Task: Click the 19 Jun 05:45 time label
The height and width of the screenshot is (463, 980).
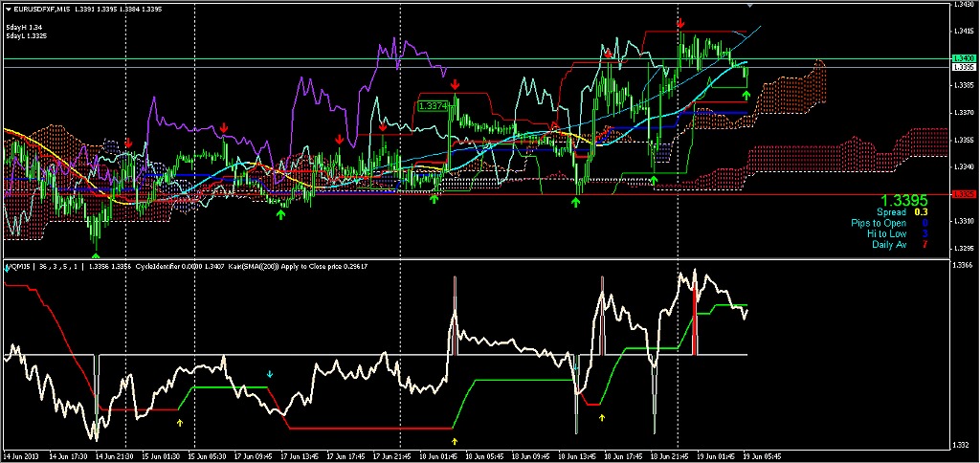Action: pos(763,456)
